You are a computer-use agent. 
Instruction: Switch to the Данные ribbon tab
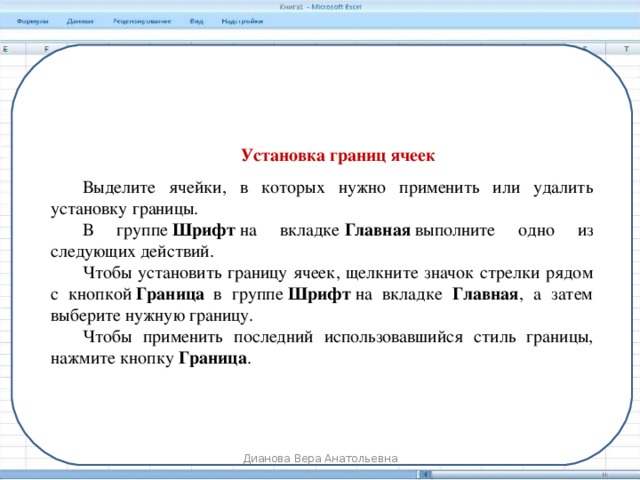coord(80,21)
